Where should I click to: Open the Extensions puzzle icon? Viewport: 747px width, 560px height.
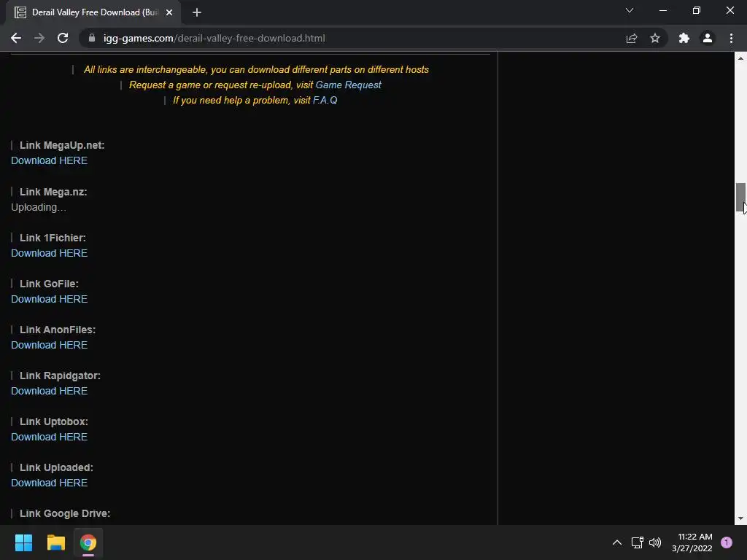pyautogui.click(x=684, y=38)
